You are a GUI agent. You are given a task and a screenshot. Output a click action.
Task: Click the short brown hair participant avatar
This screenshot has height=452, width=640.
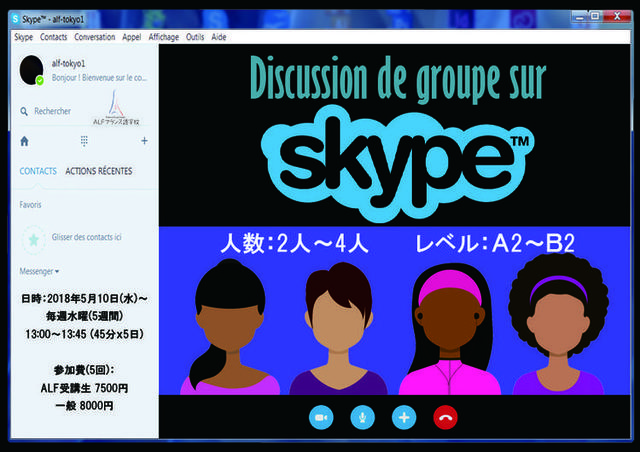(x=338, y=328)
